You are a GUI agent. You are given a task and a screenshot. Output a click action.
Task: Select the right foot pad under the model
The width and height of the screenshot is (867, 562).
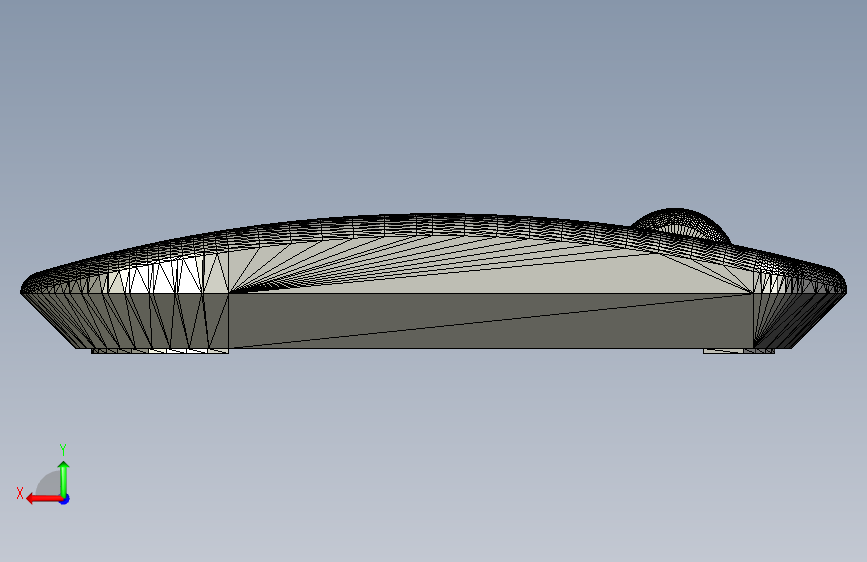coord(739,351)
